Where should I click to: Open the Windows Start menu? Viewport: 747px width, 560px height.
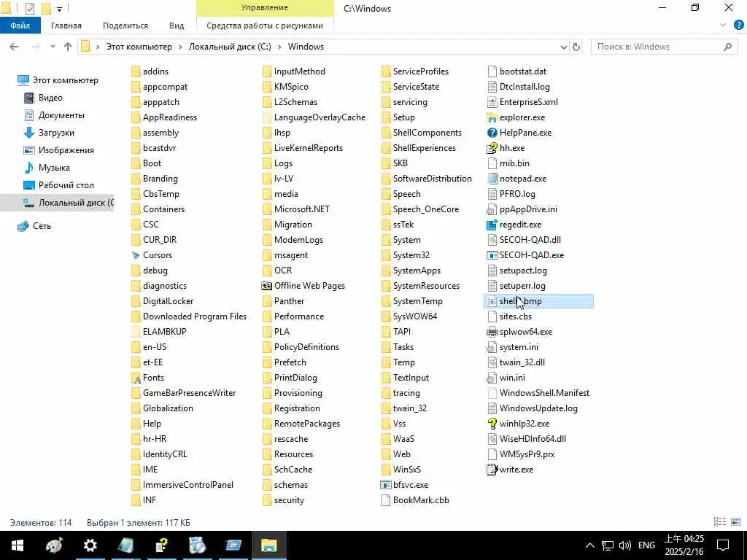(18, 545)
